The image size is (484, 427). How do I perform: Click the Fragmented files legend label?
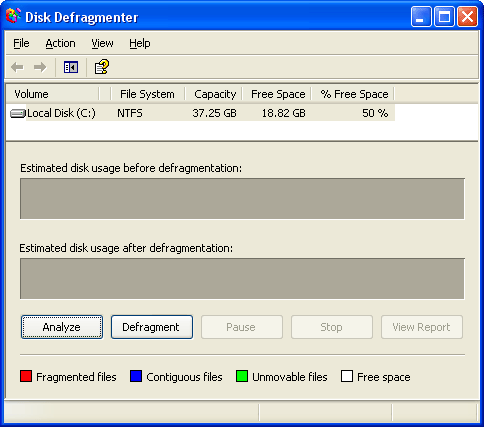tap(76, 377)
